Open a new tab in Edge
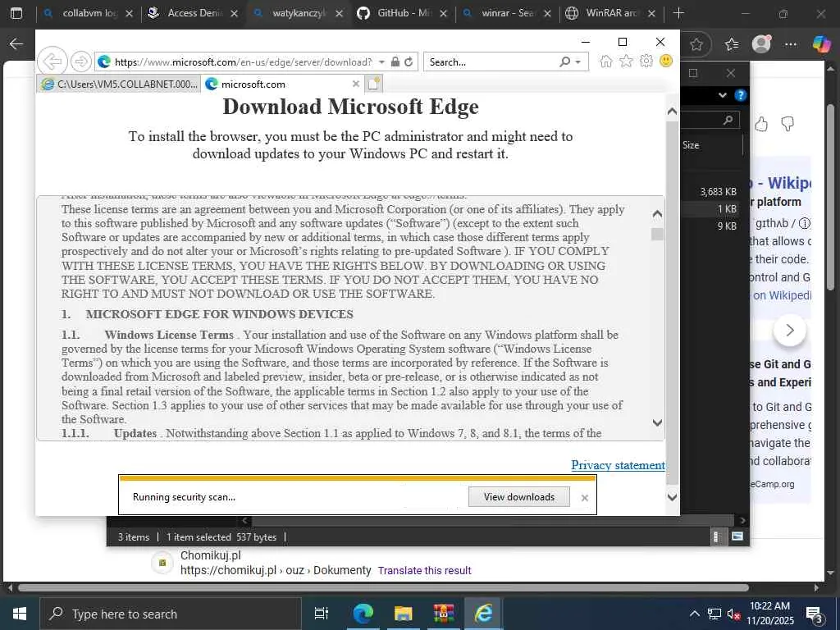Screen dimensions: 840x630 tap(678, 13)
